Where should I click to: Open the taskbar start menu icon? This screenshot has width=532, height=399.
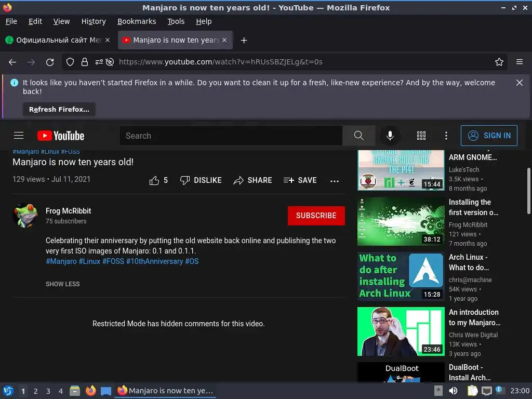8,391
